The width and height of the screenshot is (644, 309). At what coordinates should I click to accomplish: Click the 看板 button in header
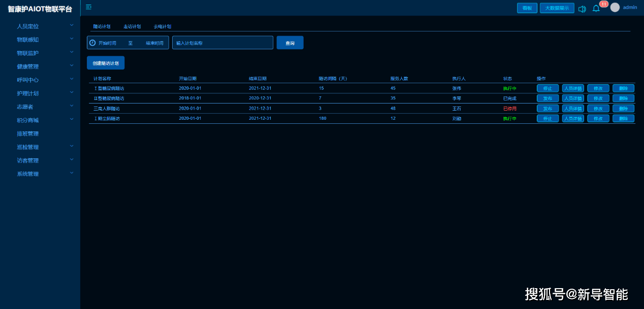pyautogui.click(x=527, y=8)
